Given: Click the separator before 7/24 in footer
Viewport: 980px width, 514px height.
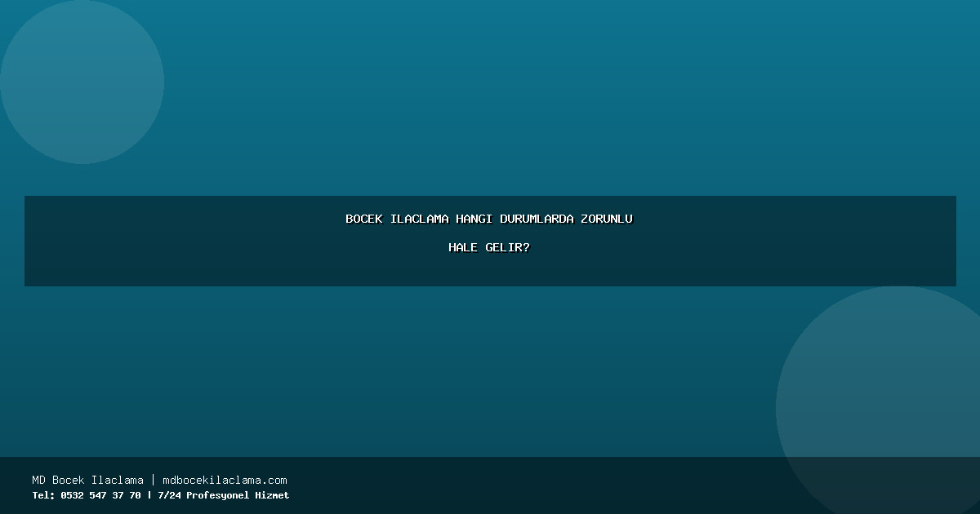Looking at the screenshot, I should (149, 495).
